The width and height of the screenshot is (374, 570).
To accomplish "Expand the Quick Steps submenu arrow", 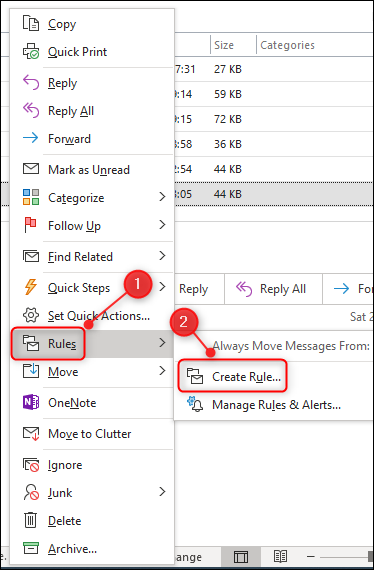I will (162, 287).
